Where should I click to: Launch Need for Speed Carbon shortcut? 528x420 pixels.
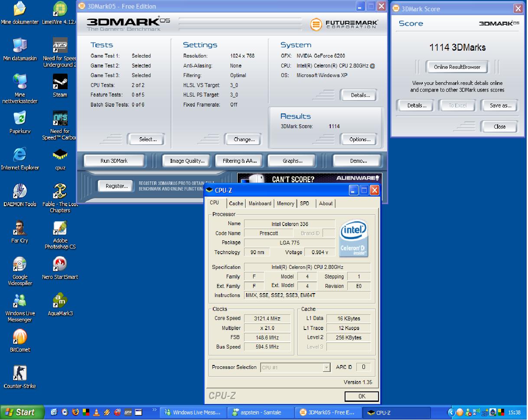click(60, 126)
